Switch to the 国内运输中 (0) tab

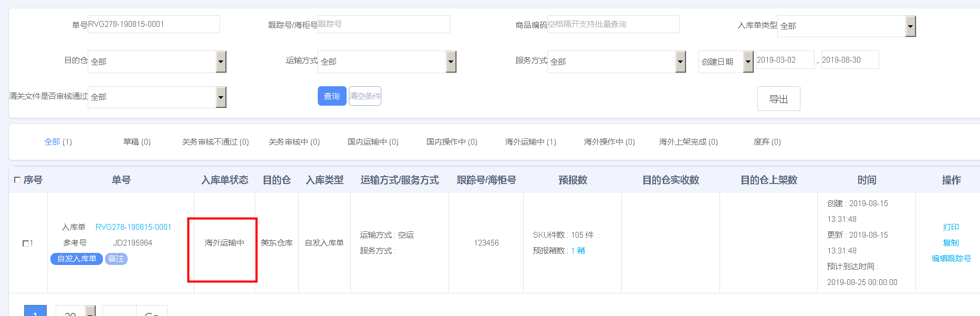(x=373, y=142)
